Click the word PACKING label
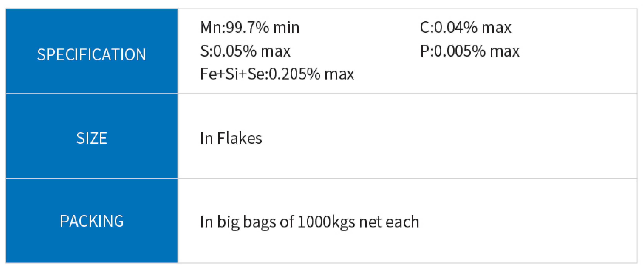 (91, 221)
